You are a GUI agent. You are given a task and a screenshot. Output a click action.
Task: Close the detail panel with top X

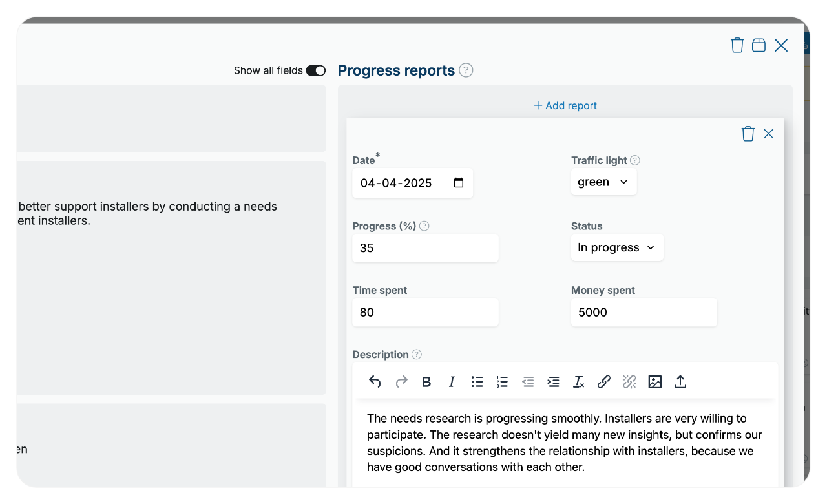click(781, 45)
